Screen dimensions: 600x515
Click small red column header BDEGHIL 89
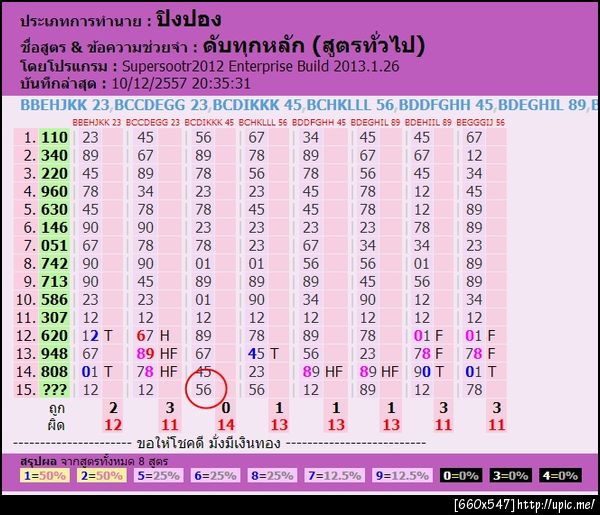tap(375, 122)
